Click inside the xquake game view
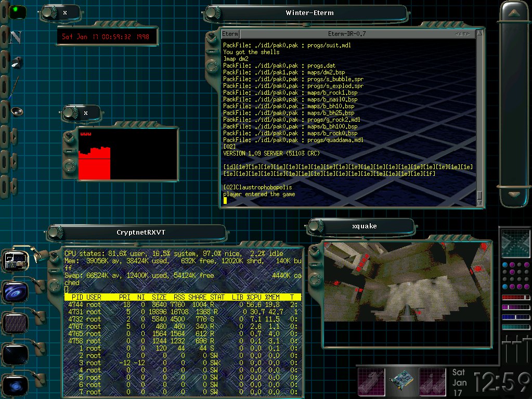Image resolution: width=532 pixels, height=399 pixels. tap(407, 281)
